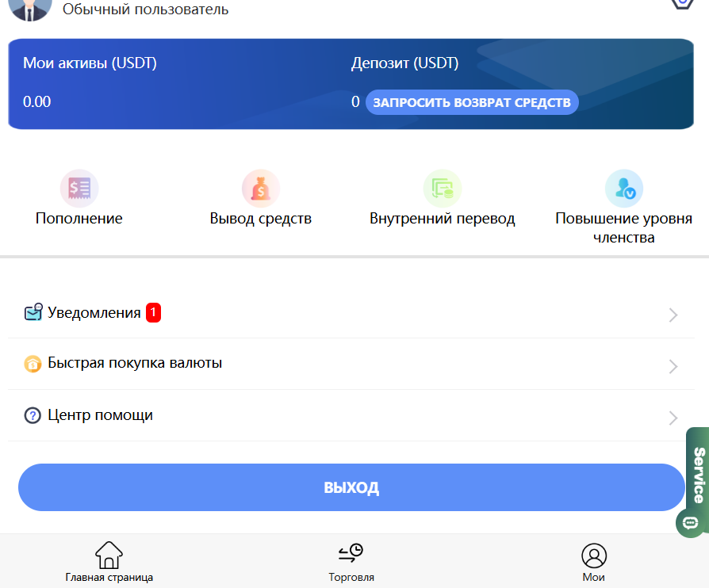The height and width of the screenshot is (588, 709).
Task: Expand the Быстрая покупка валюты chevron
Action: 673,366
